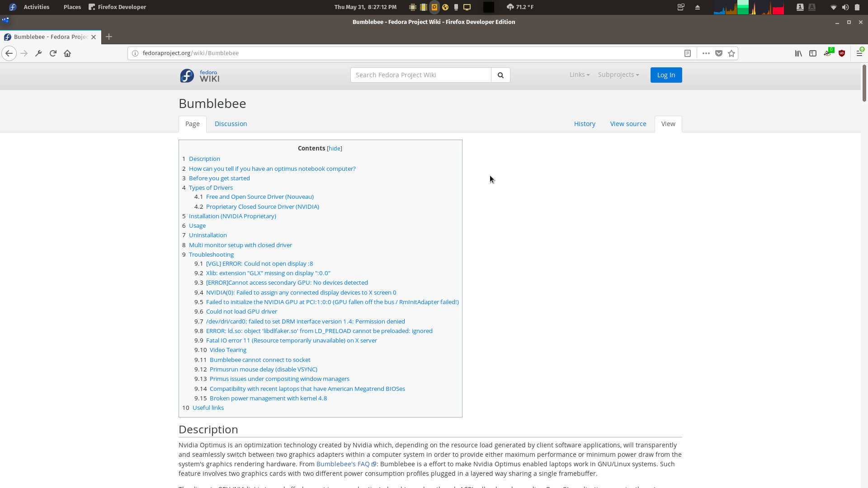Click the Fedora Wiki logo
The image size is (868, 488).
200,75
